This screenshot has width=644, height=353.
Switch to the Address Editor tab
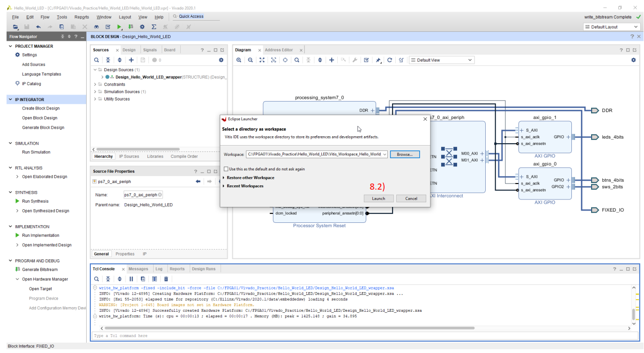279,50
